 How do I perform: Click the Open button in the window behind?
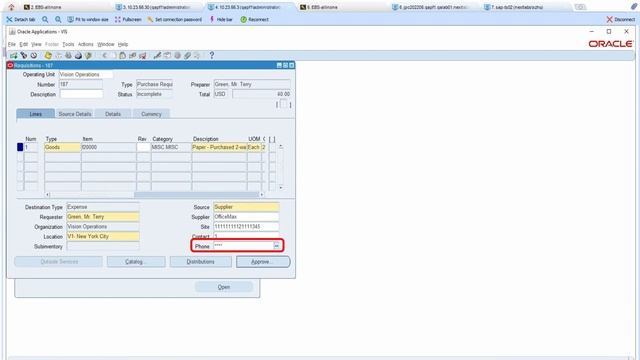click(x=224, y=287)
